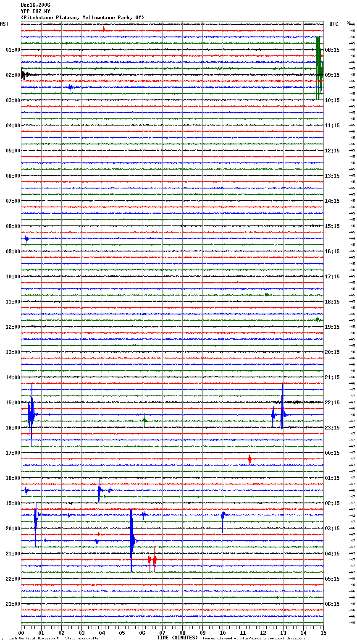The width and height of the screenshot is (357, 644).
Task: Click the 23:15 UTC time label
Action: 332,428
